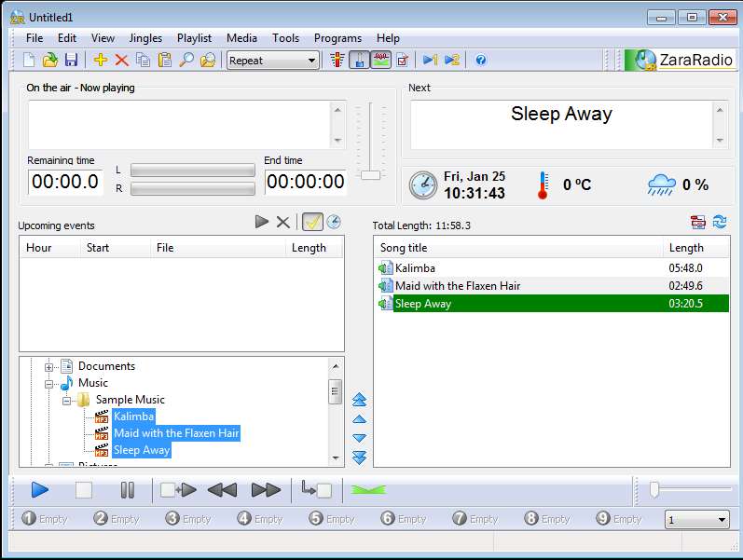The height and width of the screenshot is (560, 743).
Task: Open the Repeat play mode dropdown
Action: tap(274, 61)
